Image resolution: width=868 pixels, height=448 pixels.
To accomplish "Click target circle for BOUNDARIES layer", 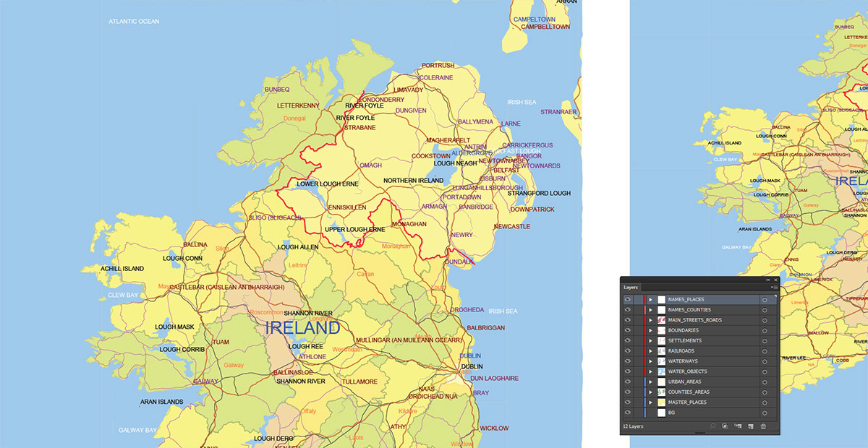I will [765, 330].
